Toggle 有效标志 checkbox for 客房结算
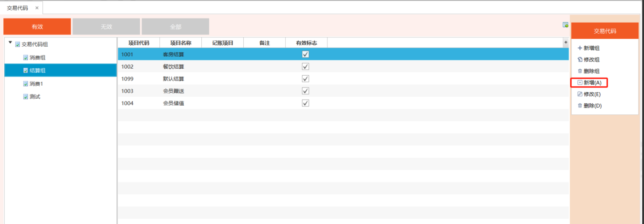Viewport: 644px width, 224px height. click(x=305, y=55)
